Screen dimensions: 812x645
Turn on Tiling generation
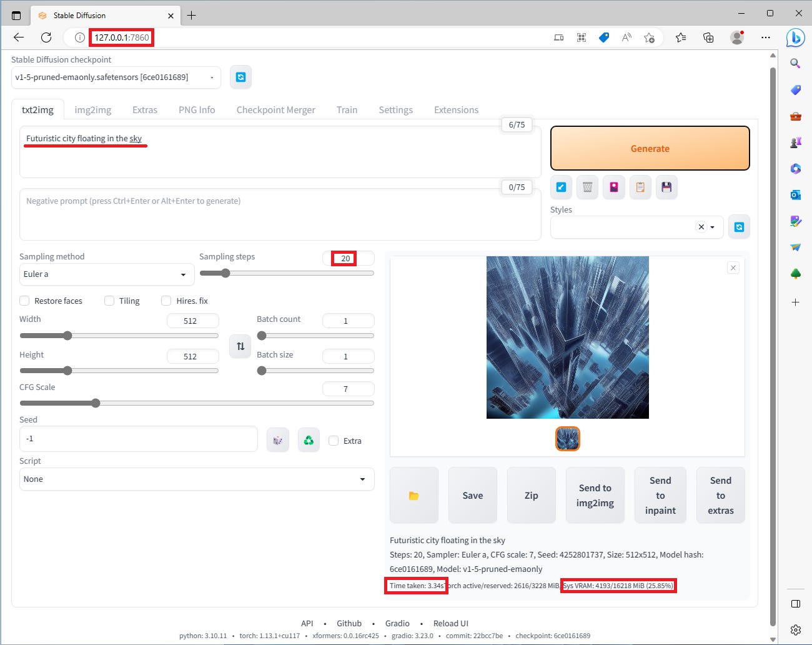pyautogui.click(x=109, y=301)
